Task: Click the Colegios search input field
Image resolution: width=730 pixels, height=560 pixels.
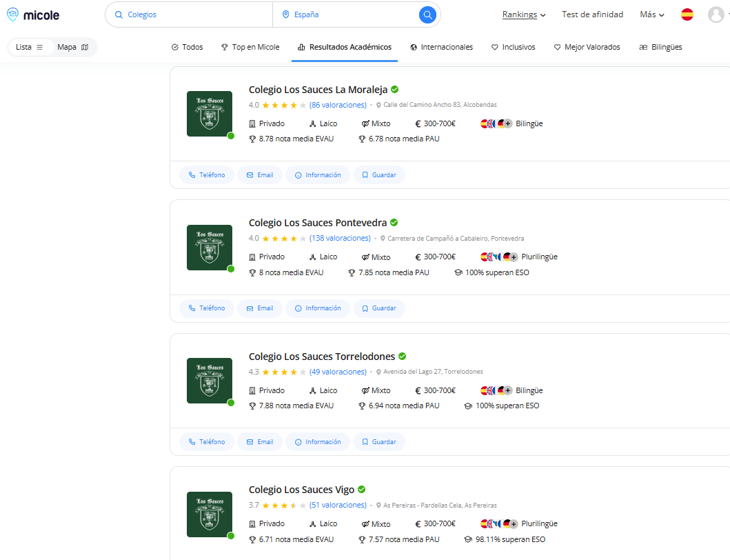Action: coord(196,14)
